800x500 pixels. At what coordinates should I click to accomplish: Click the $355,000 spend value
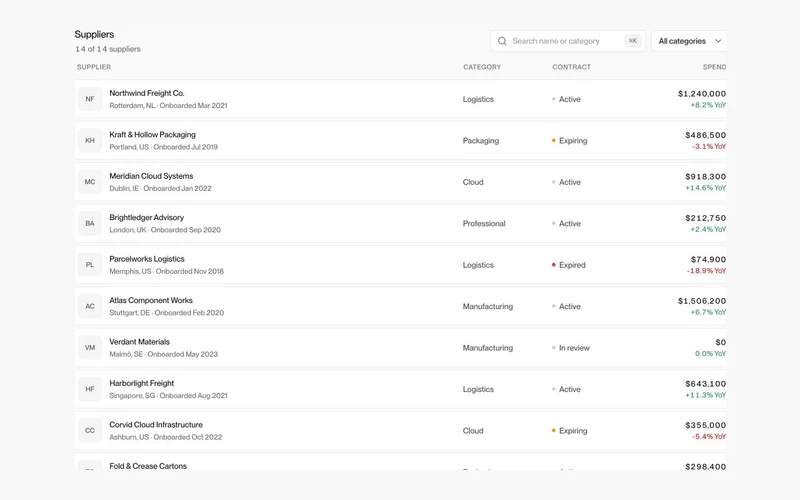pyautogui.click(x=706, y=424)
